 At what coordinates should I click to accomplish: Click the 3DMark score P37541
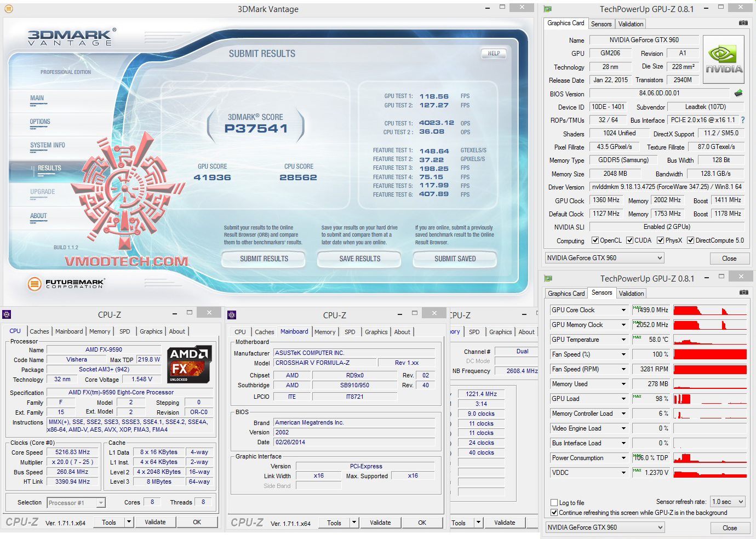pos(256,129)
